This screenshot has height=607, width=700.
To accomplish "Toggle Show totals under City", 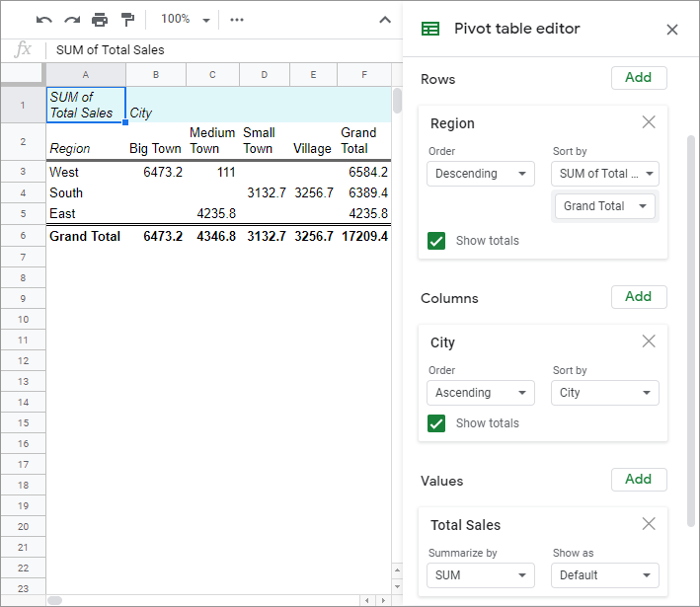I will point(436,423).
